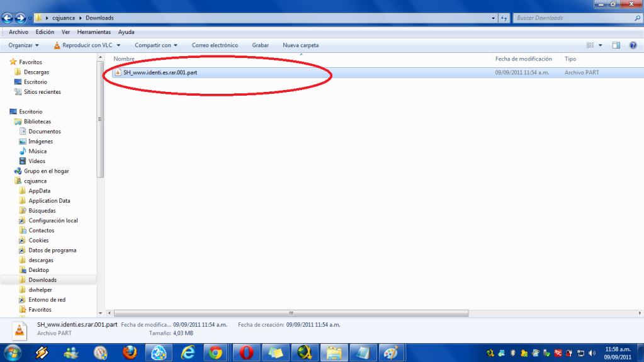This screenshot has width=644, height=362.
Task: Click the Grabar toolbar button
Action: coord(261,45)
